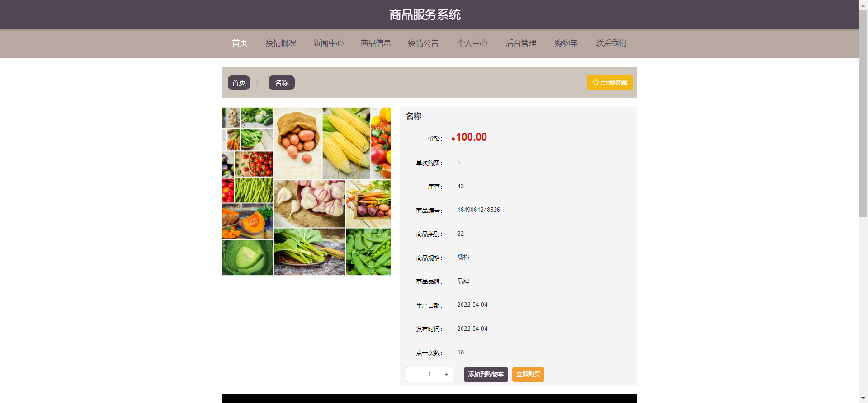Select 商品信息 in the nav bar

click(x=376, y=43)
